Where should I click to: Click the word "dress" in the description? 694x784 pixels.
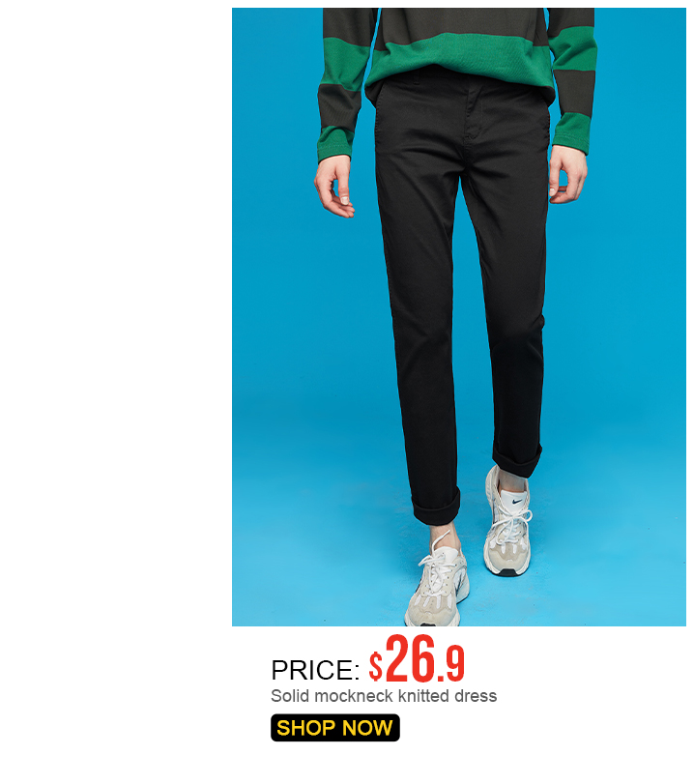[x=476, y=695]
